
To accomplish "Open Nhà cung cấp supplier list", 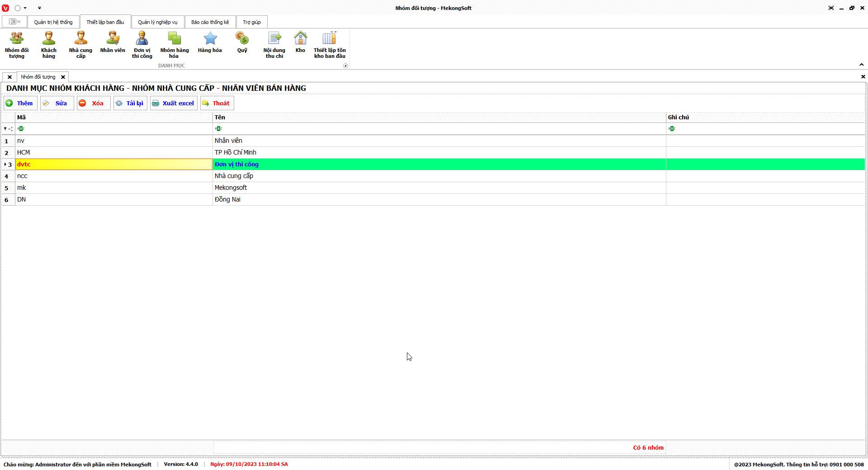I will point(80,45).
